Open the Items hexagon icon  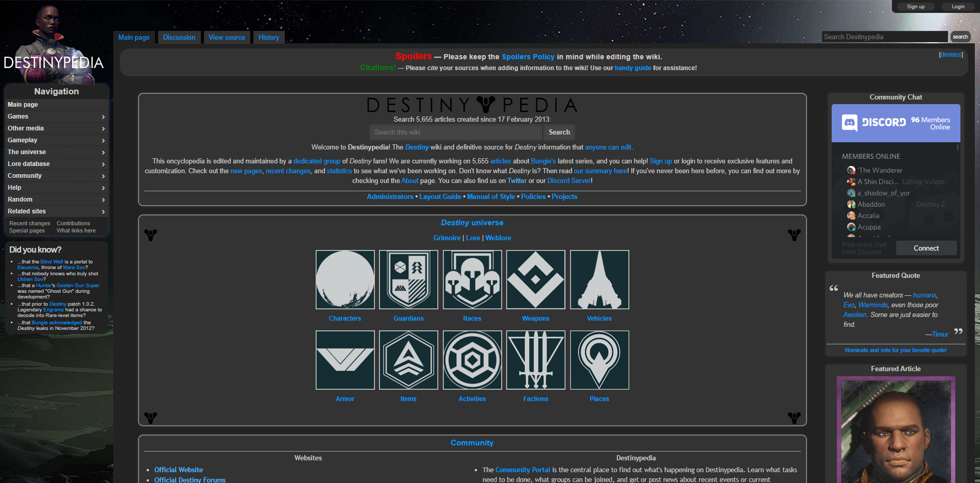point(408,360)
